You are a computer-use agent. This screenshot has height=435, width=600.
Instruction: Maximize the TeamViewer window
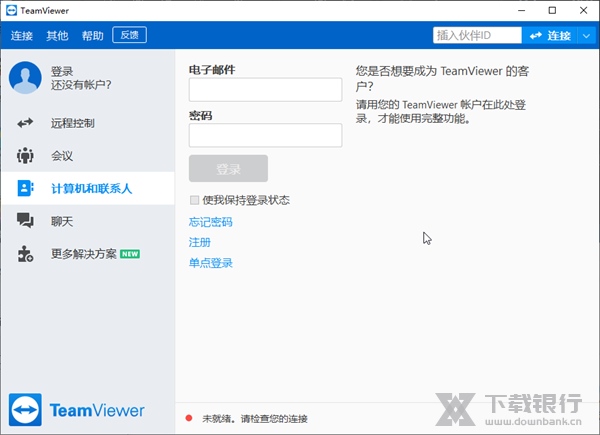(552, 10)
